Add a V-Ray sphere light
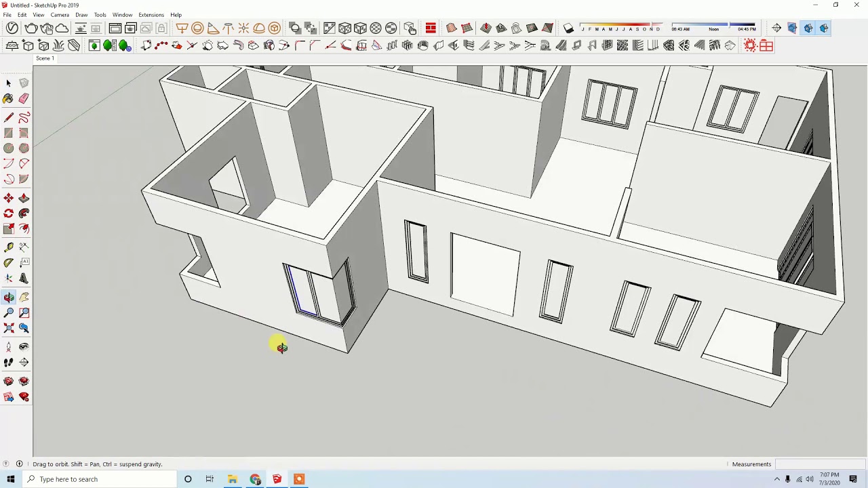The image size is (868, 488). point(197,28)
